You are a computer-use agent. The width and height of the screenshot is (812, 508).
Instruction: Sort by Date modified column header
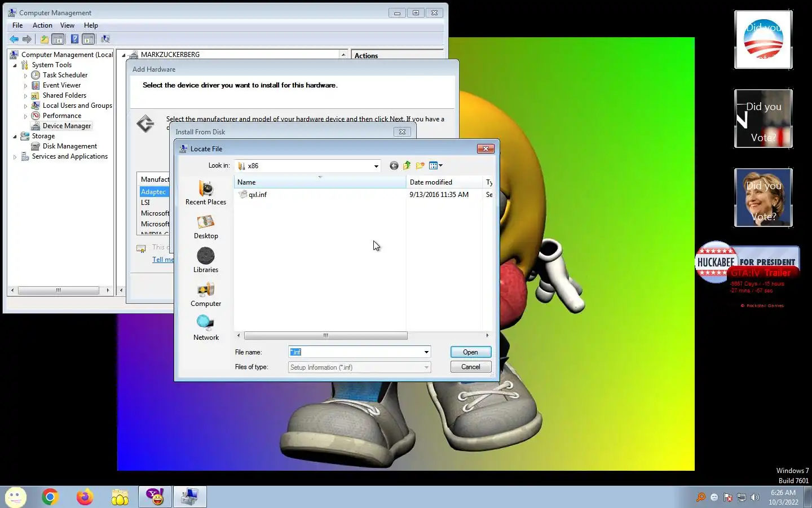pos(444,182)
